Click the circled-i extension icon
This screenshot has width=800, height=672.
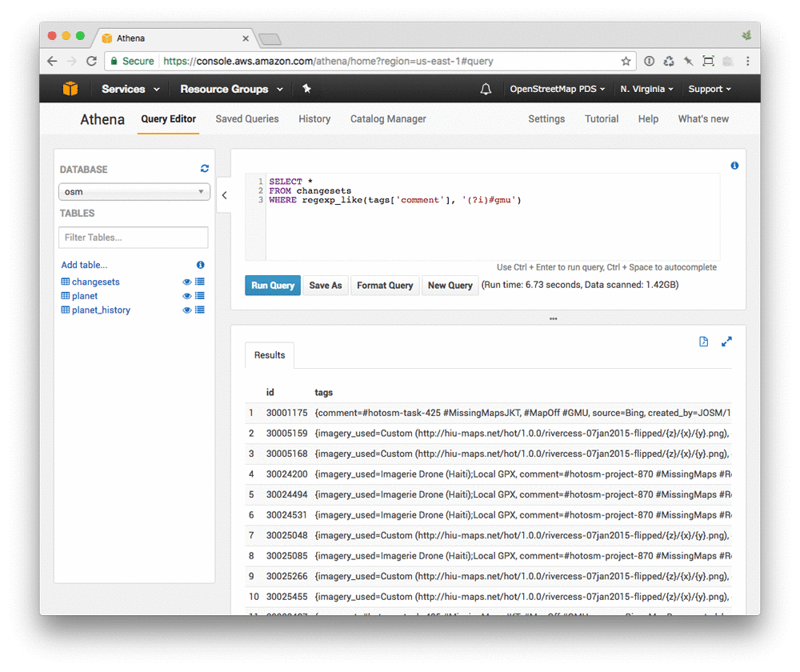tap(649, 62)
